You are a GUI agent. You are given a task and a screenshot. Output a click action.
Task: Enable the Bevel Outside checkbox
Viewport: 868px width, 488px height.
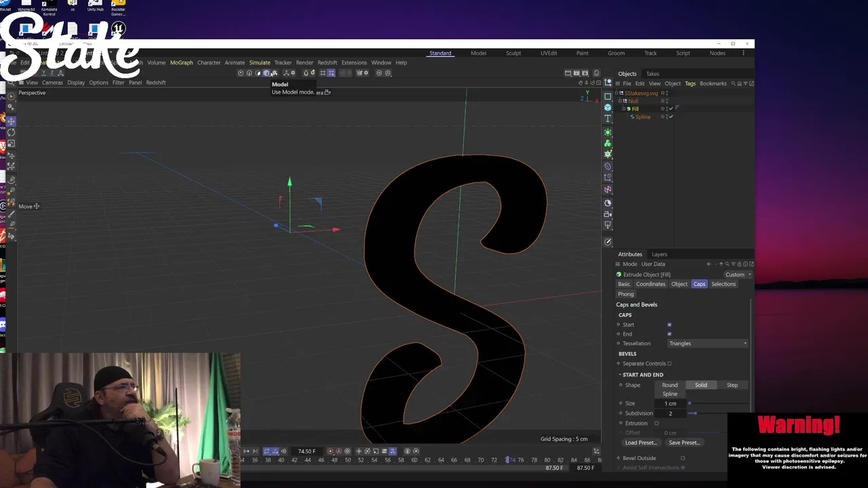pyautogui.click(x=682, y=458)
